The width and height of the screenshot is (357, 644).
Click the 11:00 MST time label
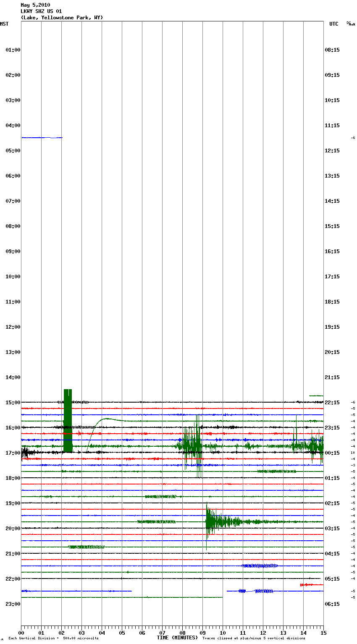coord(13,302)
